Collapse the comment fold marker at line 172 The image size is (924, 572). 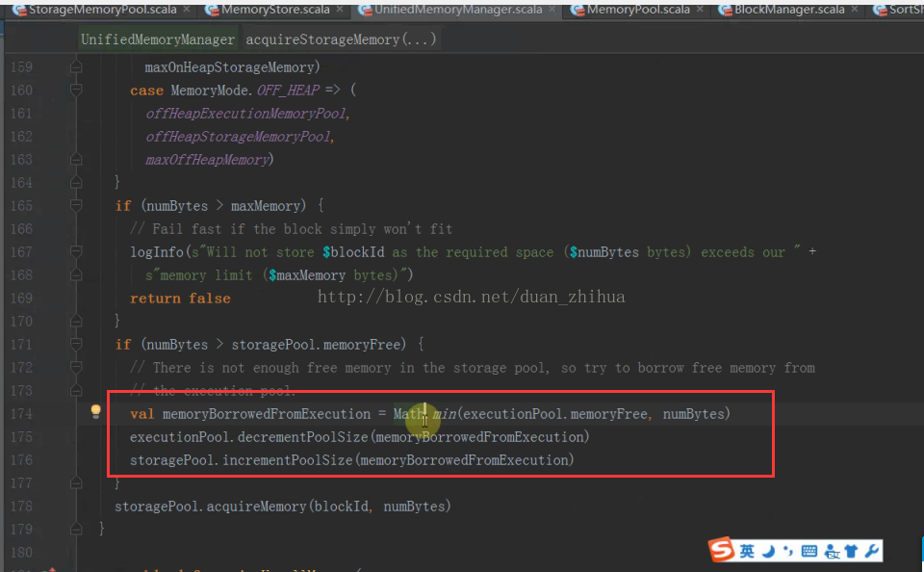[76, 367]
